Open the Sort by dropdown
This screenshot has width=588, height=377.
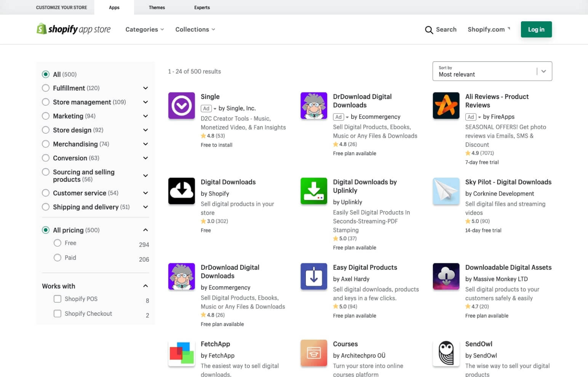492,71
